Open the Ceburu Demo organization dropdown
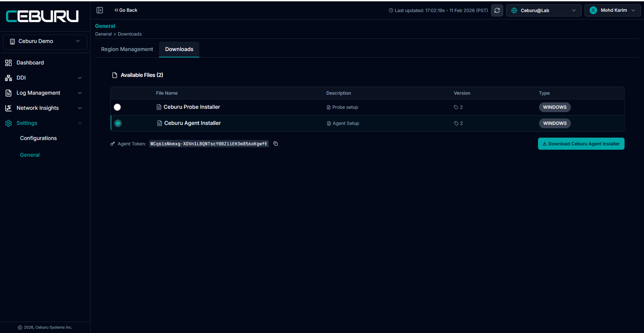 (45, 41)
